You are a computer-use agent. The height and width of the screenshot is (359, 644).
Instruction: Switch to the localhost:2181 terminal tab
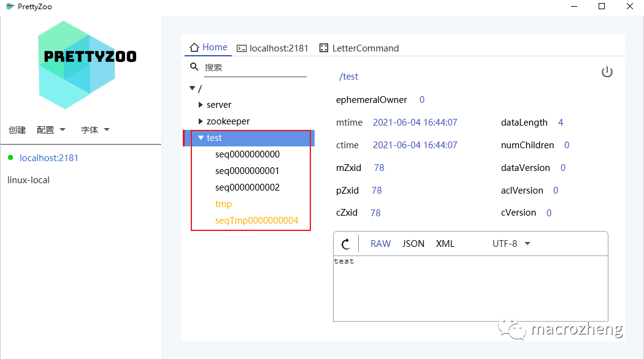(272, 48)
